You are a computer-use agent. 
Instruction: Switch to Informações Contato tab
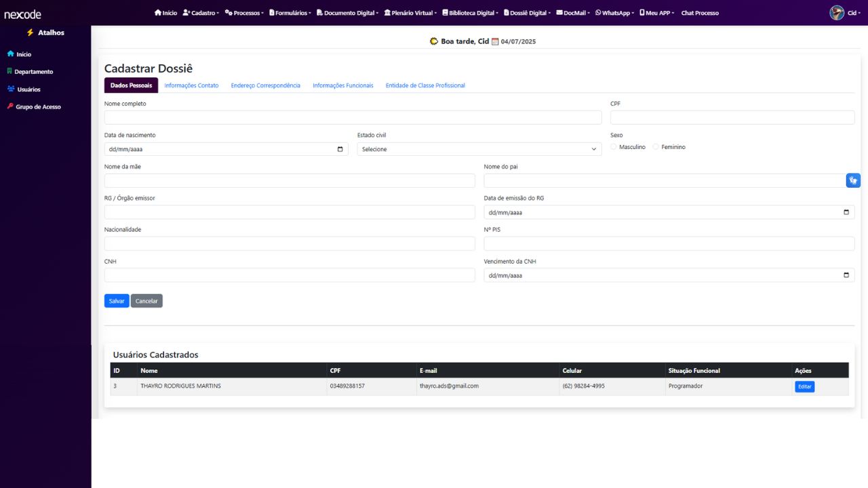click(x=191, y=85)
